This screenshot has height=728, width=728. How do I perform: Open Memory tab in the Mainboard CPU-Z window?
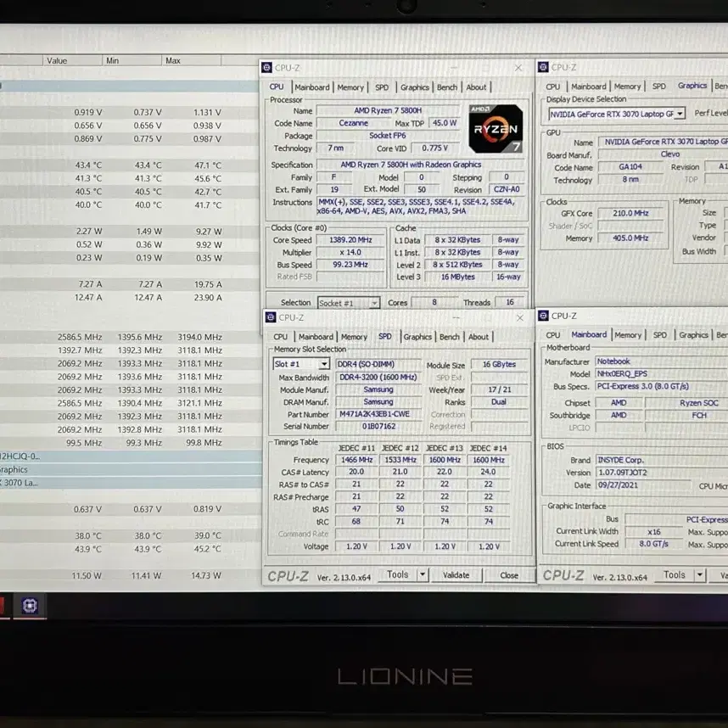(628, 335)
